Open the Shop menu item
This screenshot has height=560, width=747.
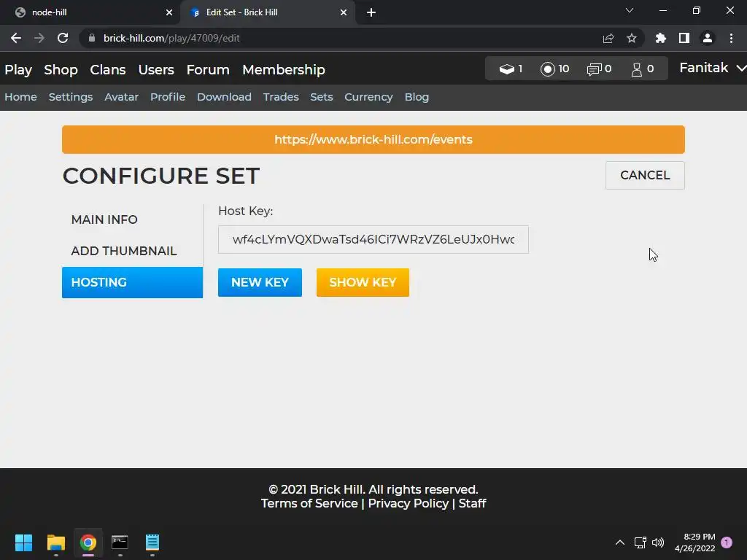coord(61,70)
